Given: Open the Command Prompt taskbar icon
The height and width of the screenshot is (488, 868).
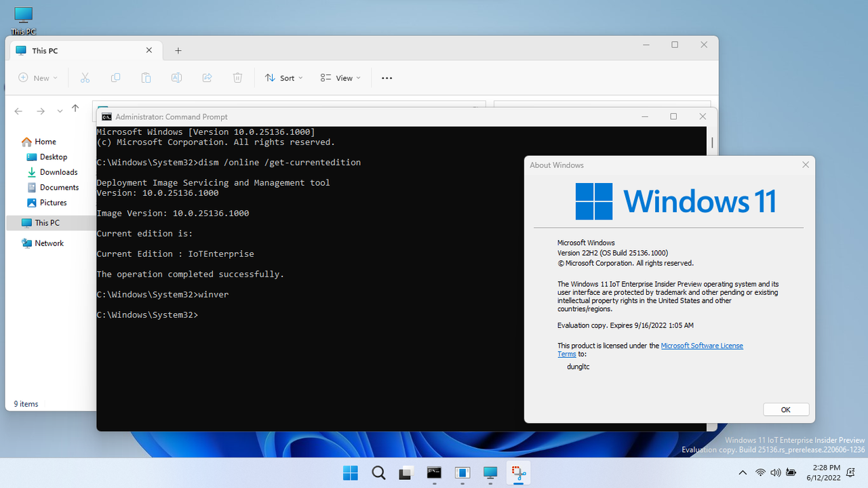Looking at the screenshot, I should (434, 472).
